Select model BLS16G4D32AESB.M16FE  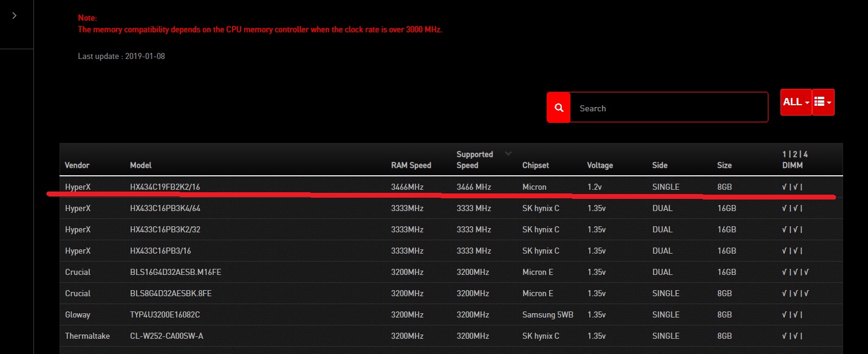[x=176, y=272]
